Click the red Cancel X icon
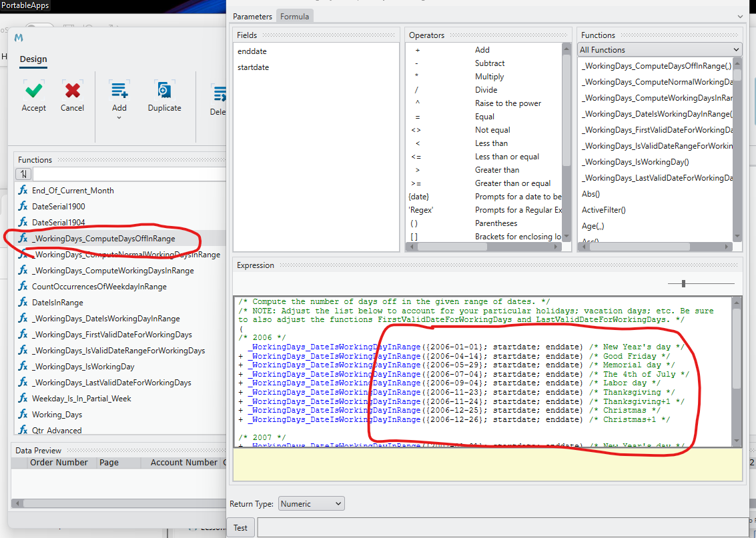Image resolution: width=756 pixels, height=538 pixels. click(x=72, y=90)
